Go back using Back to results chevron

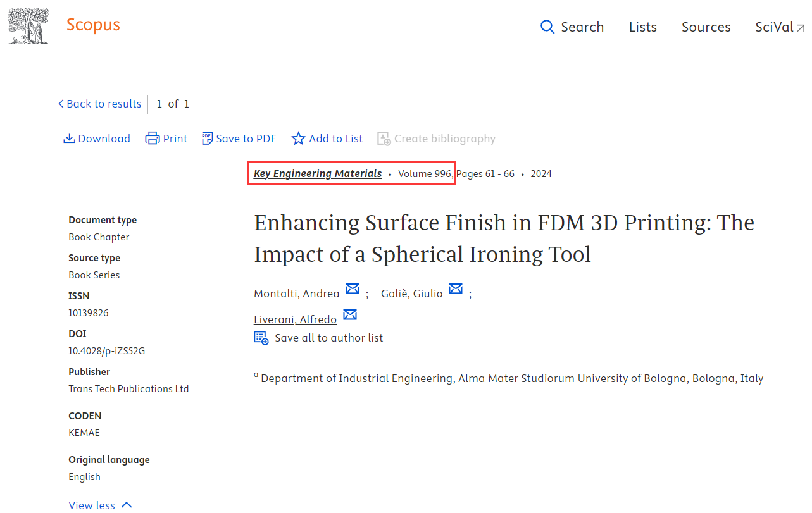pos(61,104)
